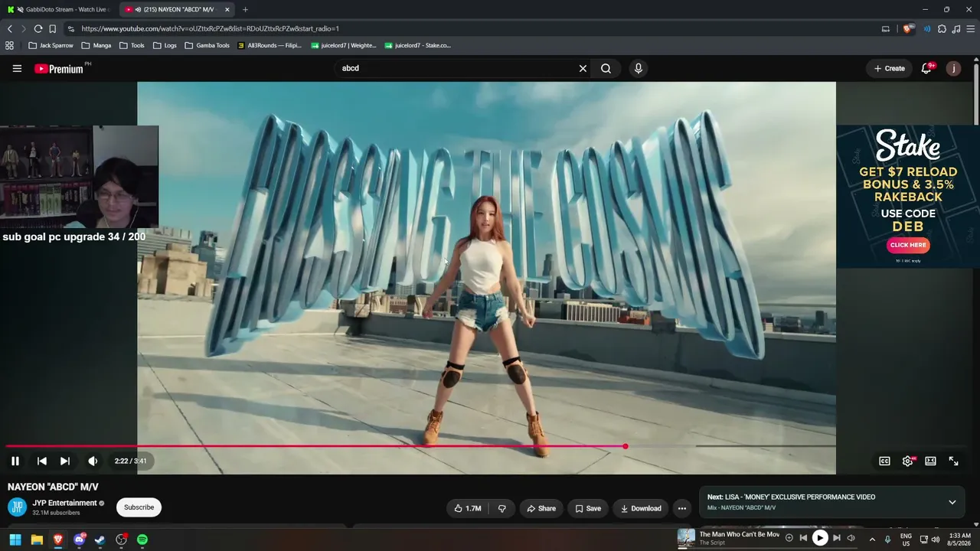This screenshot has height=551, width=980.
Task: Run search with the magnifier button
Action: click(x=606, y=68)
